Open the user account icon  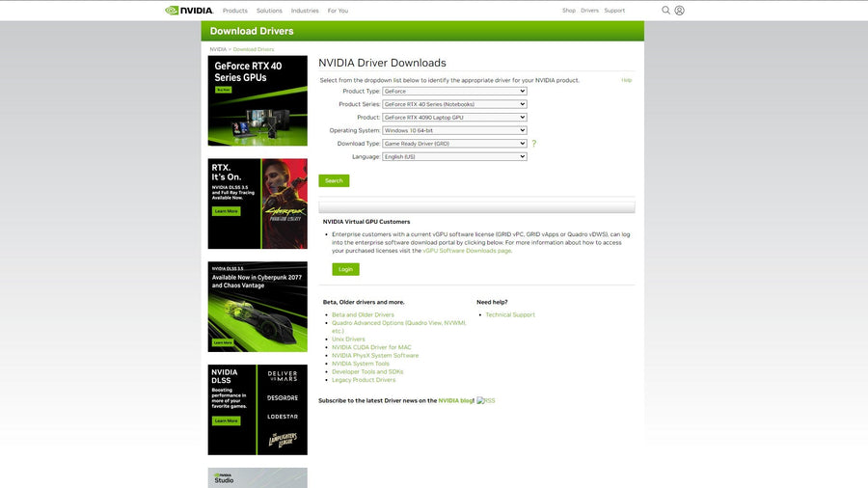click(679, 10)
